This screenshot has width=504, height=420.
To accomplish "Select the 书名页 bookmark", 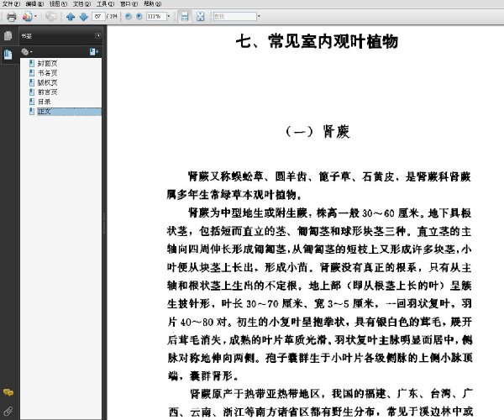I will tap(47, 73).
